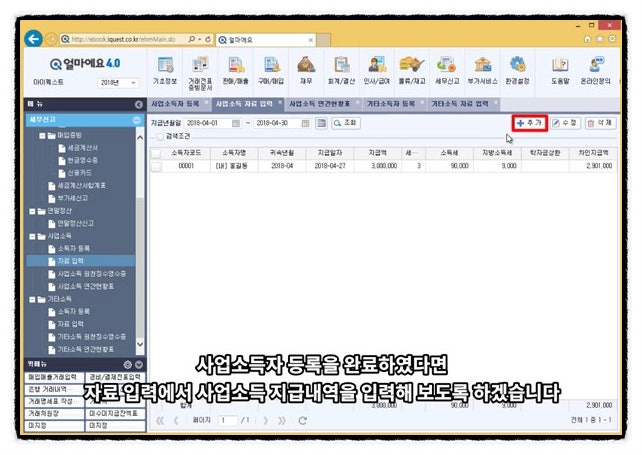The image size is (642, 455).
Task: Open the 환경설정 gear icon
Action: pos(518,65)
